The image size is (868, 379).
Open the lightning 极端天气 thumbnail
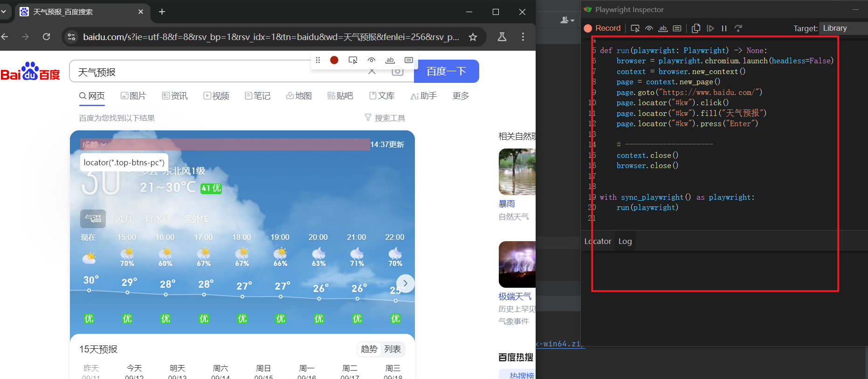[517, 264]
